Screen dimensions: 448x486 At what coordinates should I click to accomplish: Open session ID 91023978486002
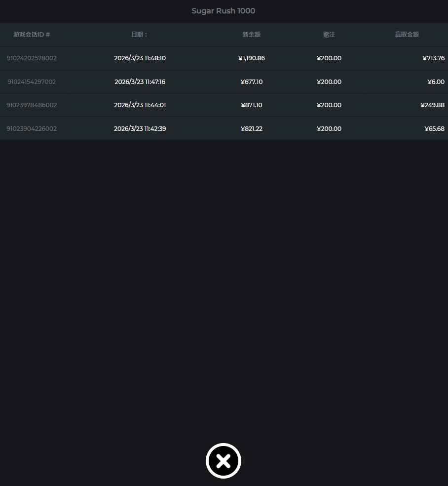point(32,105)
